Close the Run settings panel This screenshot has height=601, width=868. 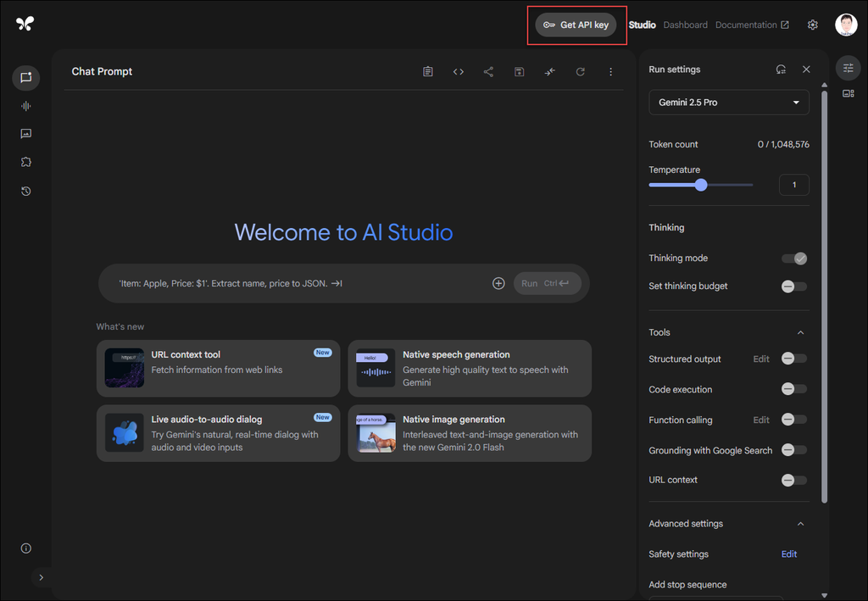point(806,70)
